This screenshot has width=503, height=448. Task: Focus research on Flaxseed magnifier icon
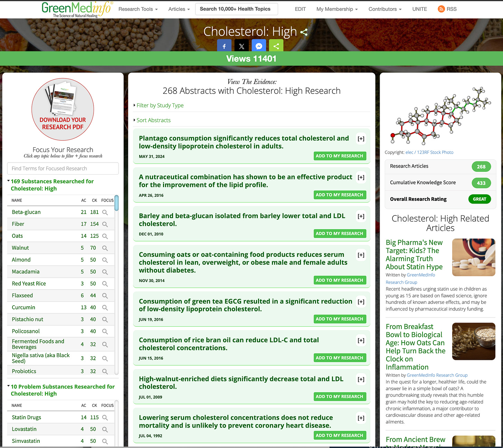pos(105,296)
